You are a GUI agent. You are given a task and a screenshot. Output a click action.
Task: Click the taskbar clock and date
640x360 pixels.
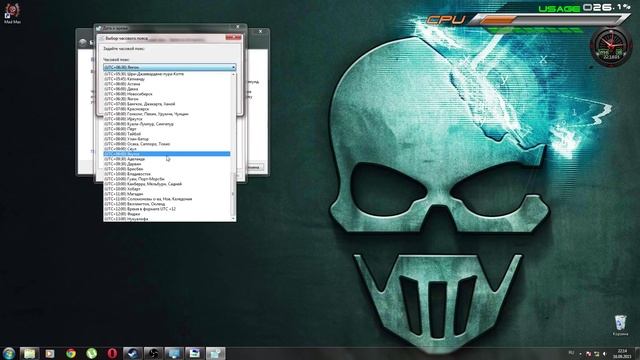622,353
